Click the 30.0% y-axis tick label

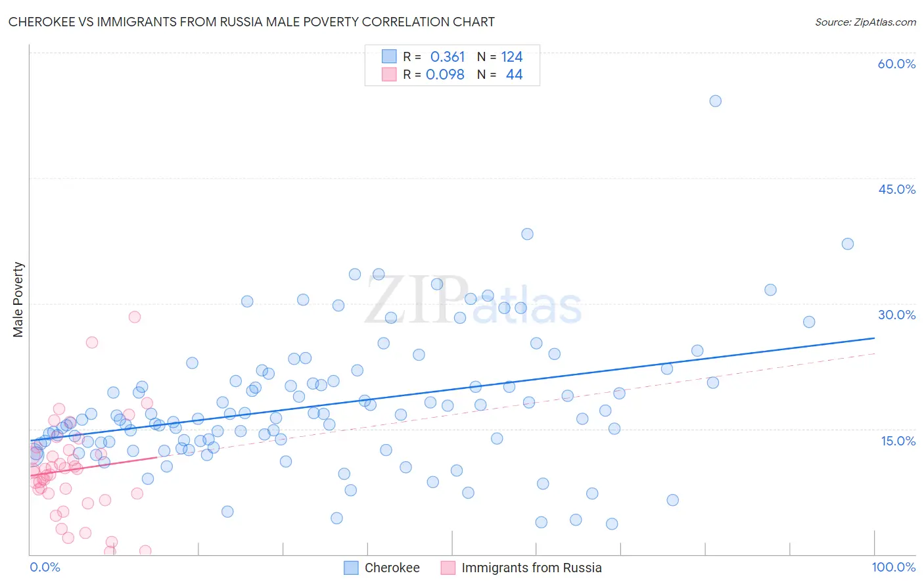[x=896, y=315]
